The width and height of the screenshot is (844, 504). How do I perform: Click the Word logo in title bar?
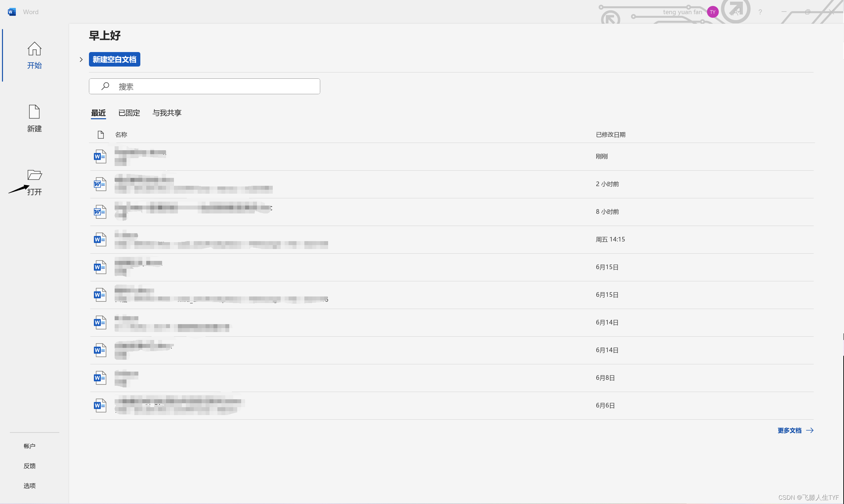pos(12,12)
